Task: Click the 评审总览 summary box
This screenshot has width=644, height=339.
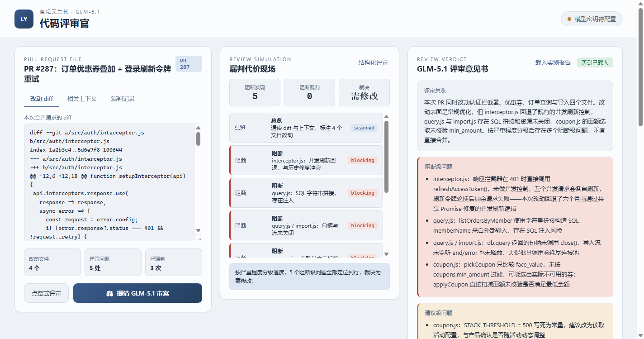Action: point(515,116)
